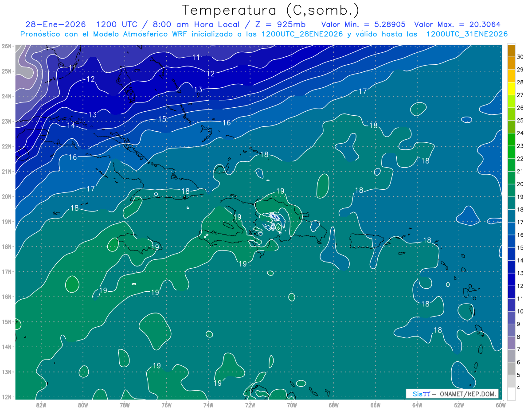Click the color bar label 4
This screenshot has height=411, width=532.
pos(519,388)
